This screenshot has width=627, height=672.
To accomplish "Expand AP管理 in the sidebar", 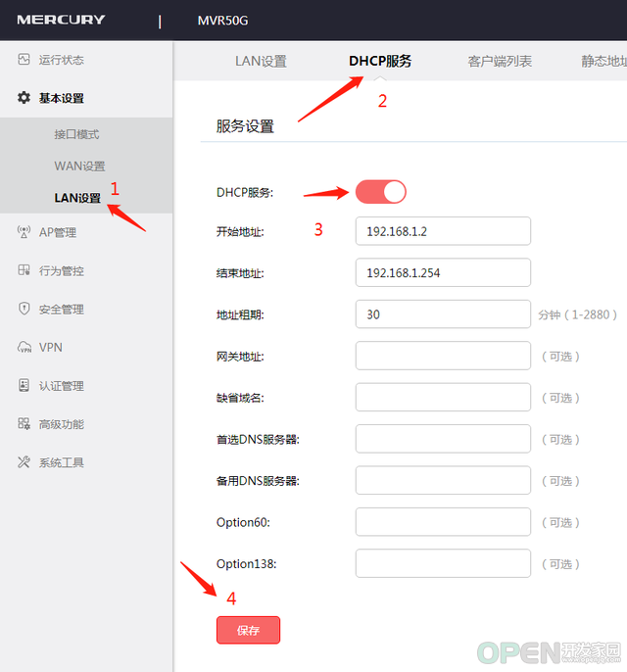I will [58, 232].
